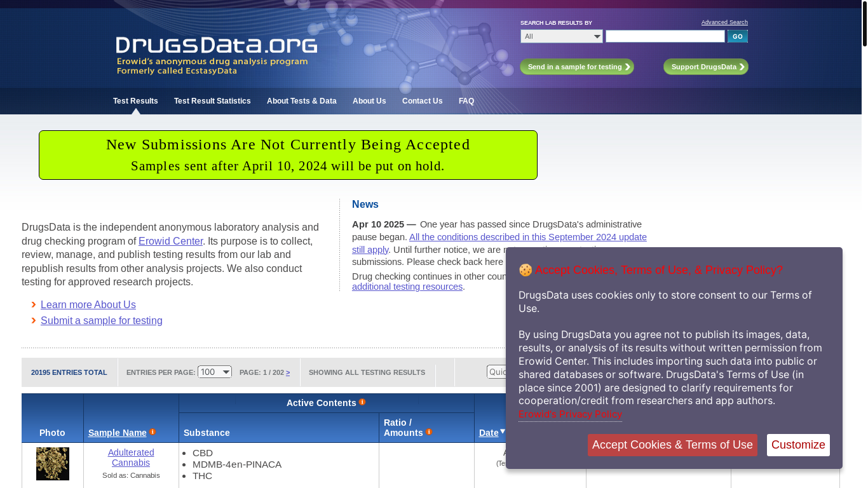
Task: Open Erowid's Privacy Policy link
Action: (x=570, y=414)
